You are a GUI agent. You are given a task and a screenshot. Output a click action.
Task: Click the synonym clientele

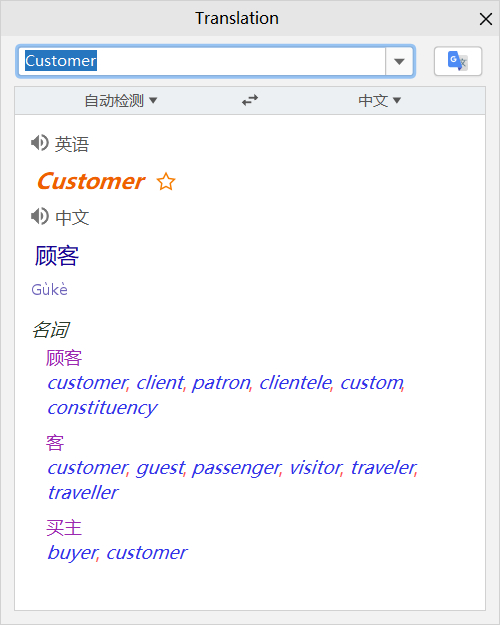point(295,383)
